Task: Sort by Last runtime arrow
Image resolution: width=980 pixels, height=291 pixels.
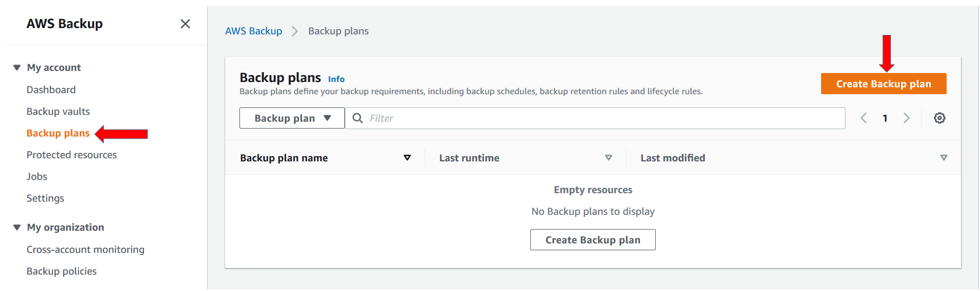Action: click(x=609, y=158)
